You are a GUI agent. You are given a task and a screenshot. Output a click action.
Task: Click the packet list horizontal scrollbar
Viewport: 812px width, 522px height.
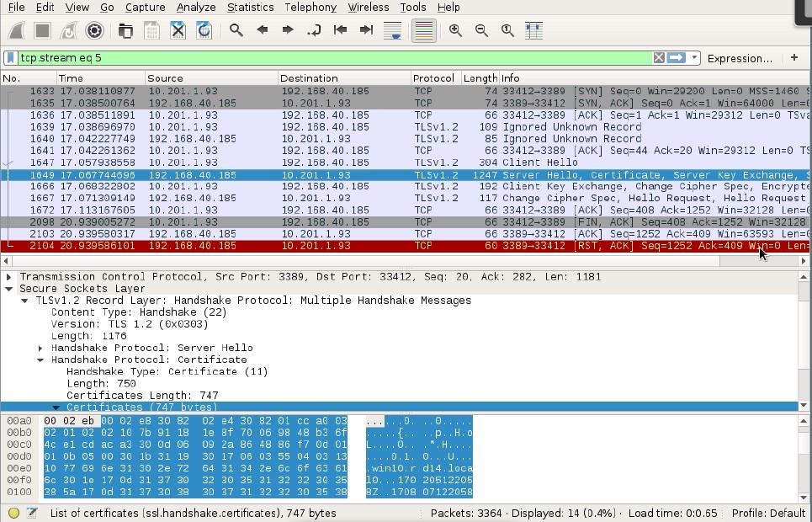(x=405, y=261)
